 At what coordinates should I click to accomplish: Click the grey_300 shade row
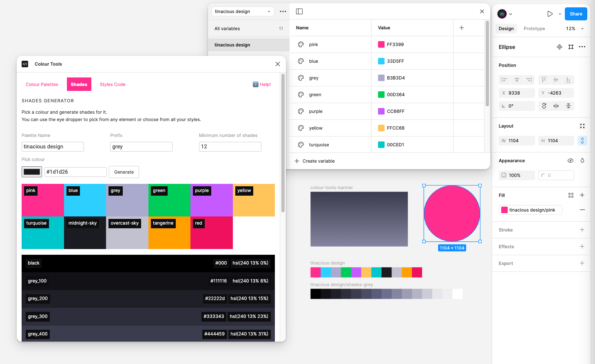[148, 316]
